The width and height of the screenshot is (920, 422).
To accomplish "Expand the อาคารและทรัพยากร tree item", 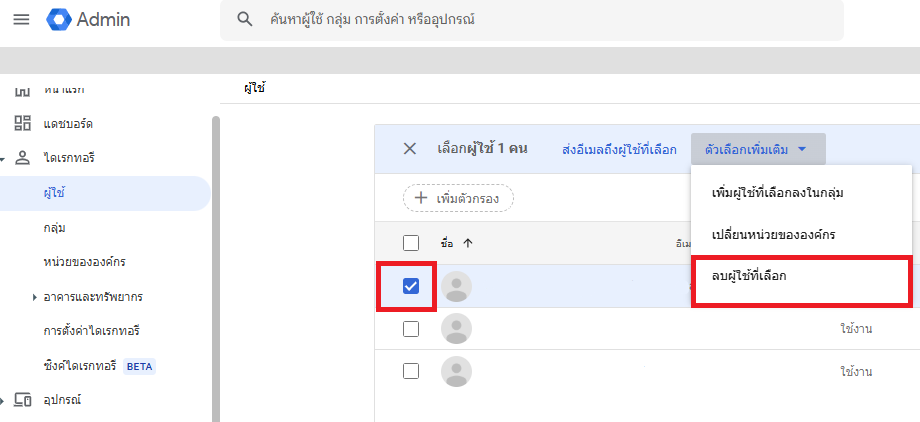I will 35,297.
